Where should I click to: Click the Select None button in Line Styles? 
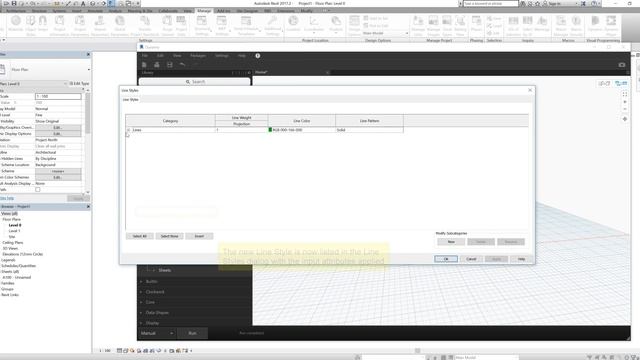coord(169,236)
